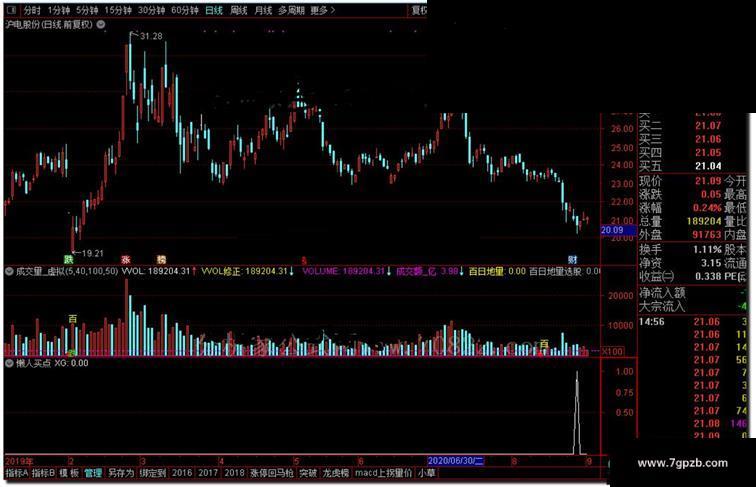Click the 百日地量 indicator label
The height and width of the screenshot is (487, 756).
pyautogui.click(x=486, y=271)
